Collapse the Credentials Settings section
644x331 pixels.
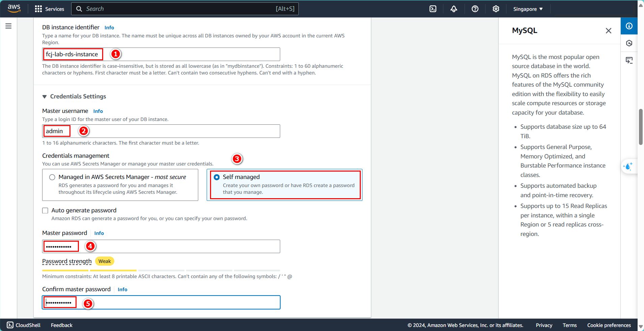pos(45,96)
